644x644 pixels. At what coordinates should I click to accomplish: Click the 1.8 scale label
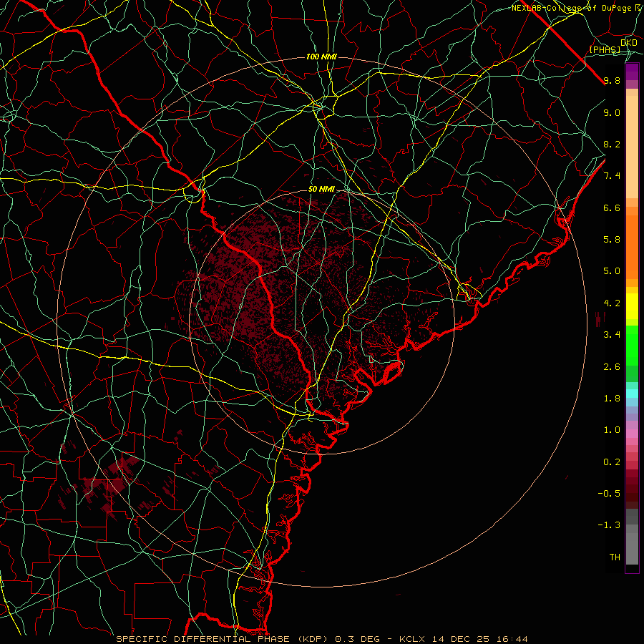(612, 399)
